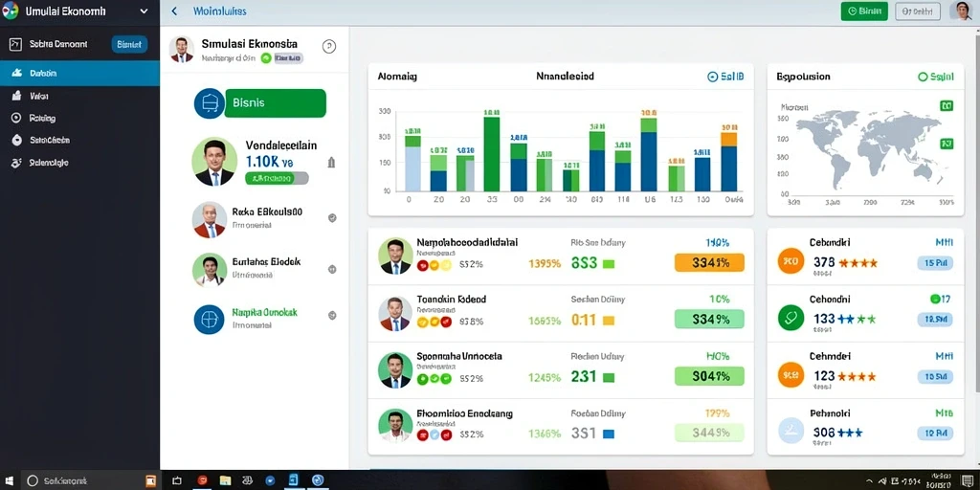The height and width of the screenshot is (490, 980).
Task: Expand the Eurlahas Ekodek chevron
Action: pos(332,269)
